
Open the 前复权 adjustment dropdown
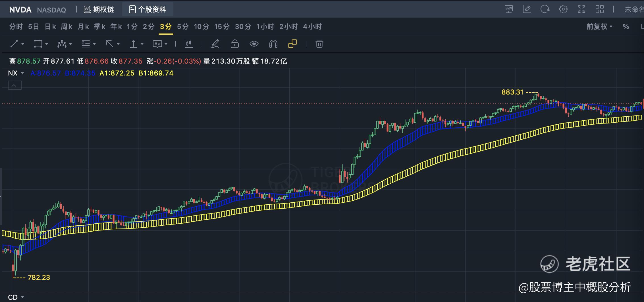coord(600,27)
